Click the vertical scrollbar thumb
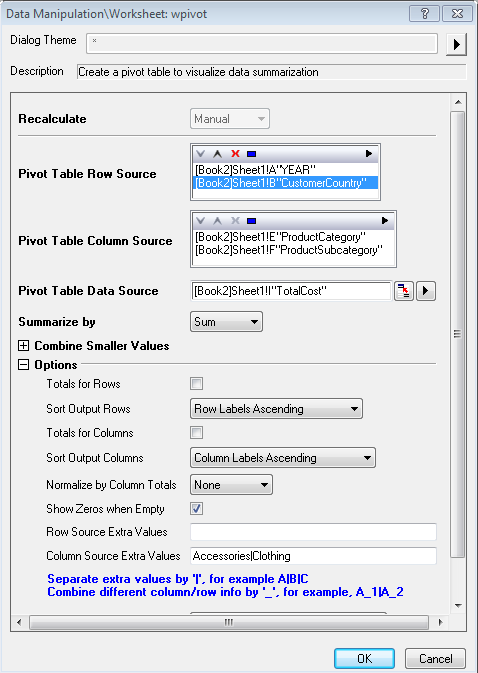The width and height of the screenshot is (478, 673). point(458,334)
